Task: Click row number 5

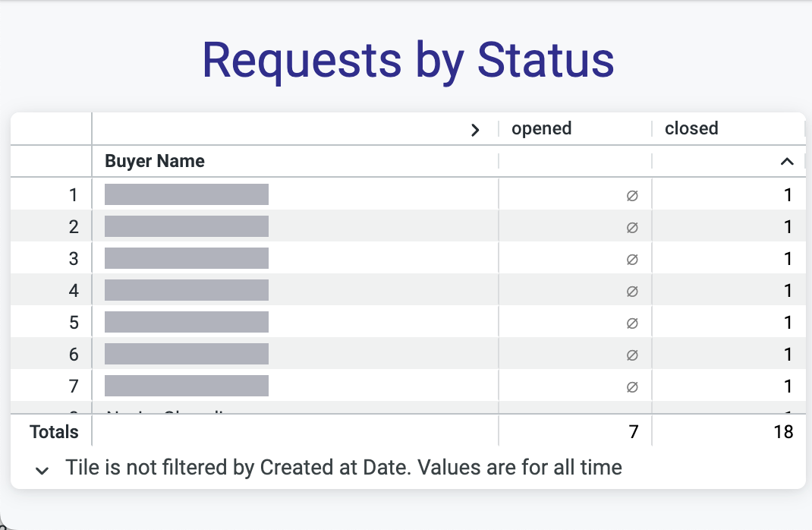Action: point(74,322)
